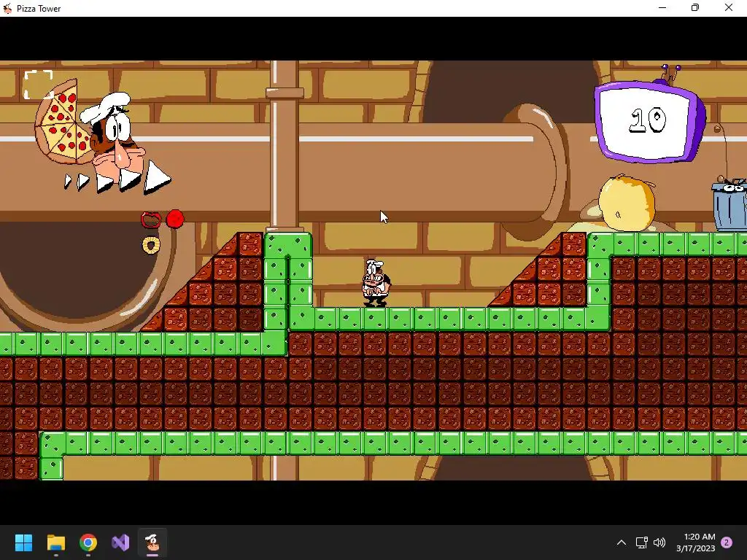Click the Pizza Tower window title text
Screen dimensions: 747x560
tap(39, 9)
